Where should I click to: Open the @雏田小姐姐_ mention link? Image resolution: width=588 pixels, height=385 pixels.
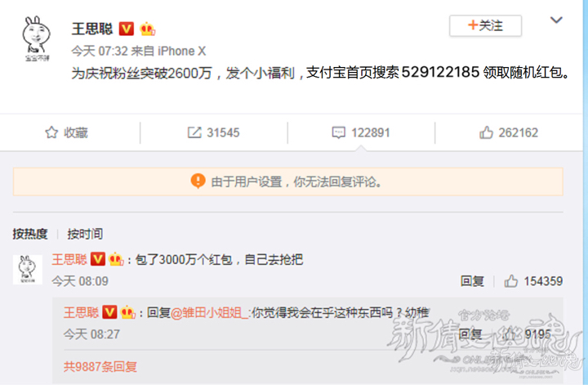(209, 312)
